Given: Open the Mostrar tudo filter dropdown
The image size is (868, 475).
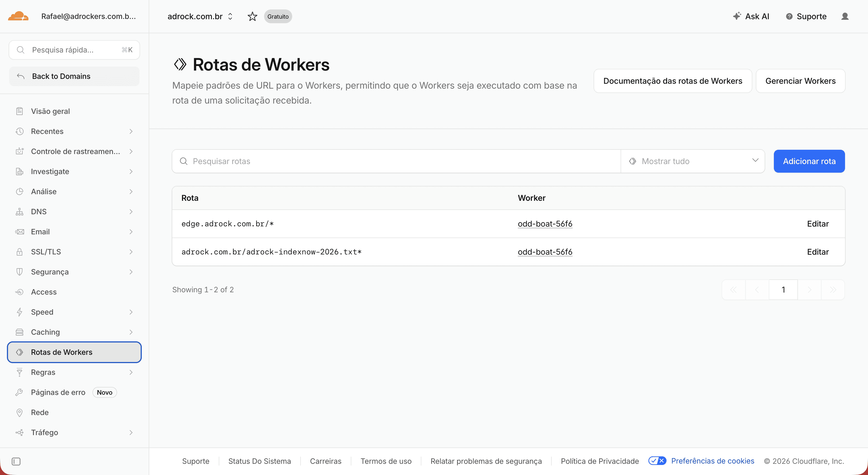Looking at the screenshot, I should (x=692, y=161).
